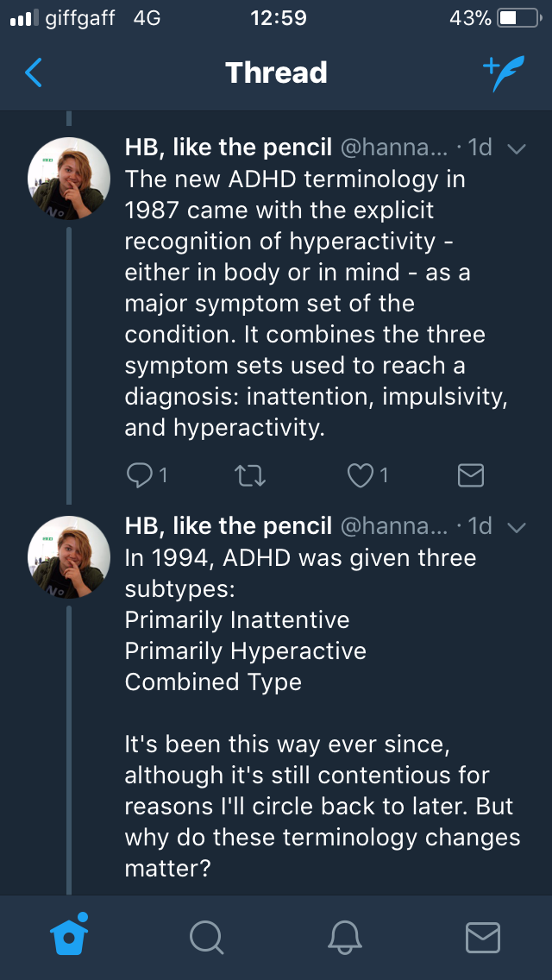Viewport: 552px width, 980px height.
Task: Like the 1987 ADHD terminology tweet
Action: point(361,474)
